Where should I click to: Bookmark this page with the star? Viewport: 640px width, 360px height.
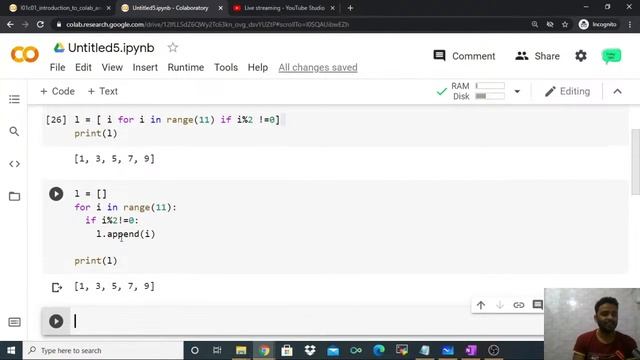[x=565, y=24]
